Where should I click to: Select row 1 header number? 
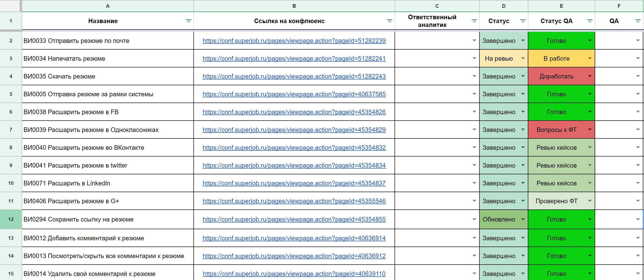click(x=11, y=21)
